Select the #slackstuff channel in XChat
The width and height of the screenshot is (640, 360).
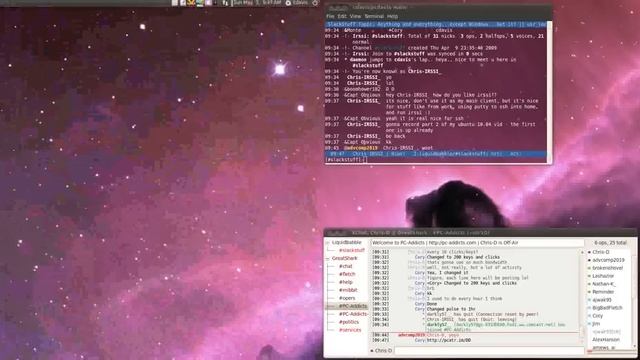tap(351, 250)
